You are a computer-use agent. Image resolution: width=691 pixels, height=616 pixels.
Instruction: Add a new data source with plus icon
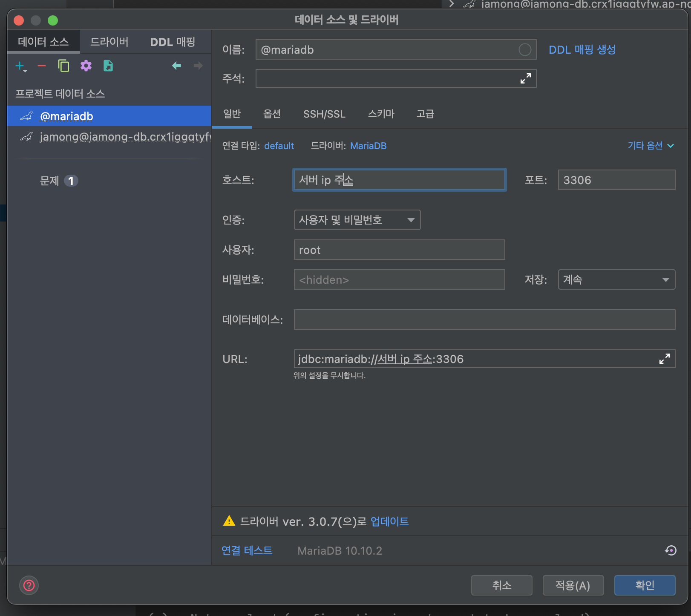coord(20,66)
